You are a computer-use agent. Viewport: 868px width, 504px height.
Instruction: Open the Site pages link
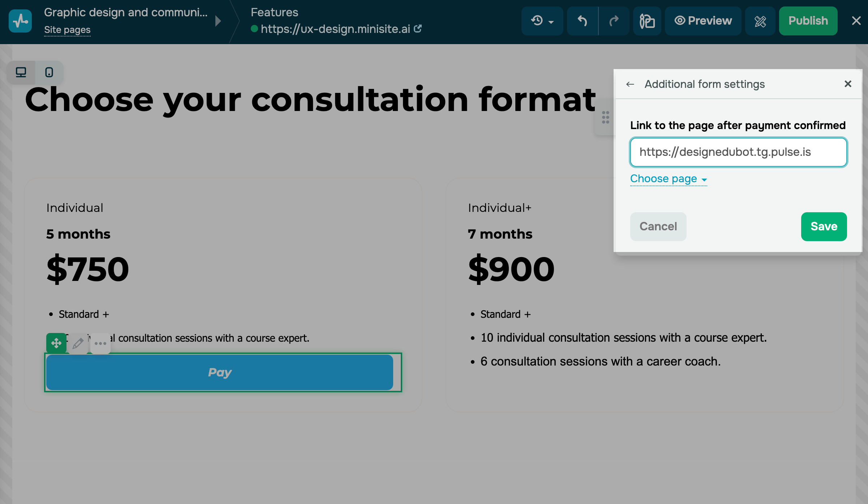coord(67,30)
